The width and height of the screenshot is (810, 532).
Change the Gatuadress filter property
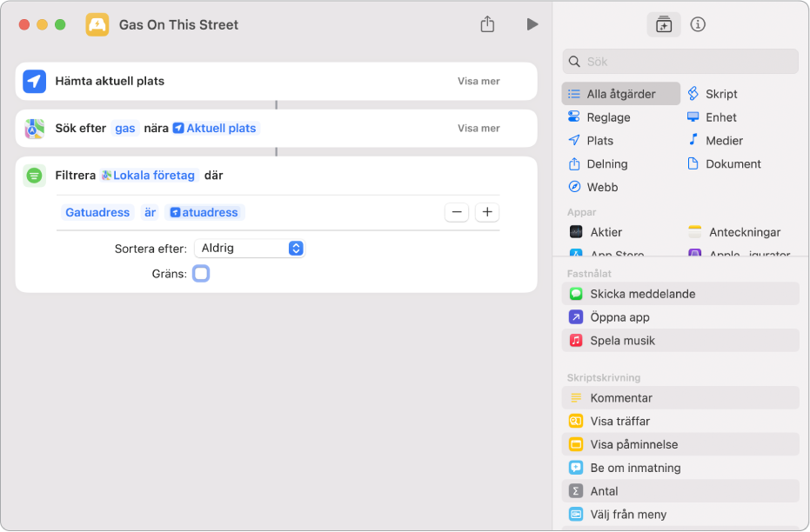tap(97, 212)
